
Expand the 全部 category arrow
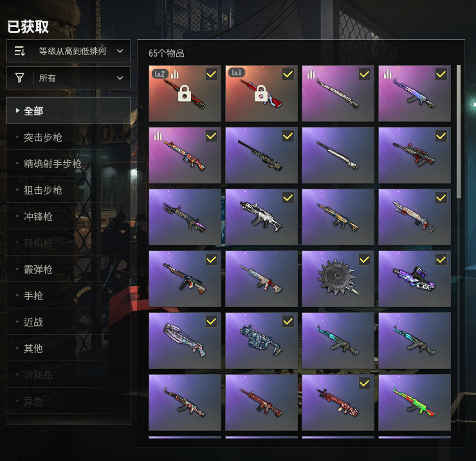click(x=17, y=111)
